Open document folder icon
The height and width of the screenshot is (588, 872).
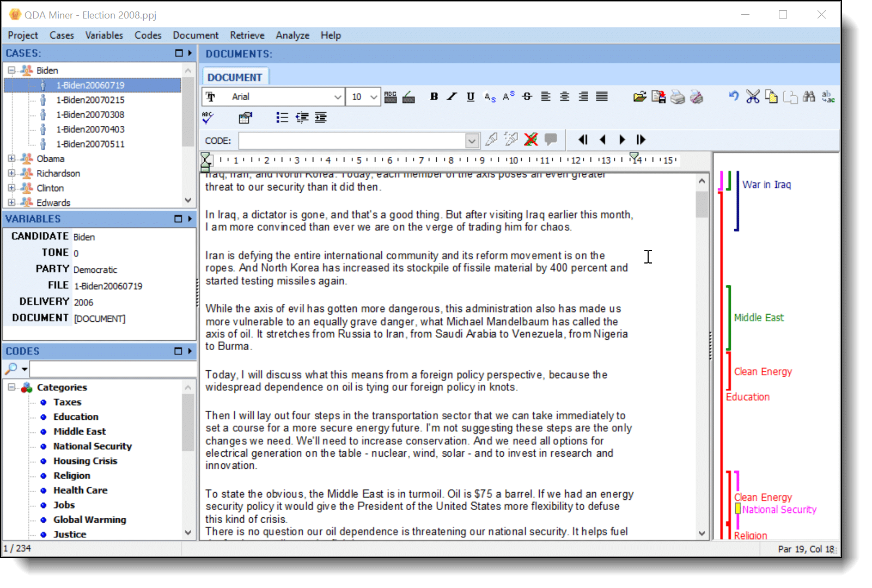click(x=640, y=97)
